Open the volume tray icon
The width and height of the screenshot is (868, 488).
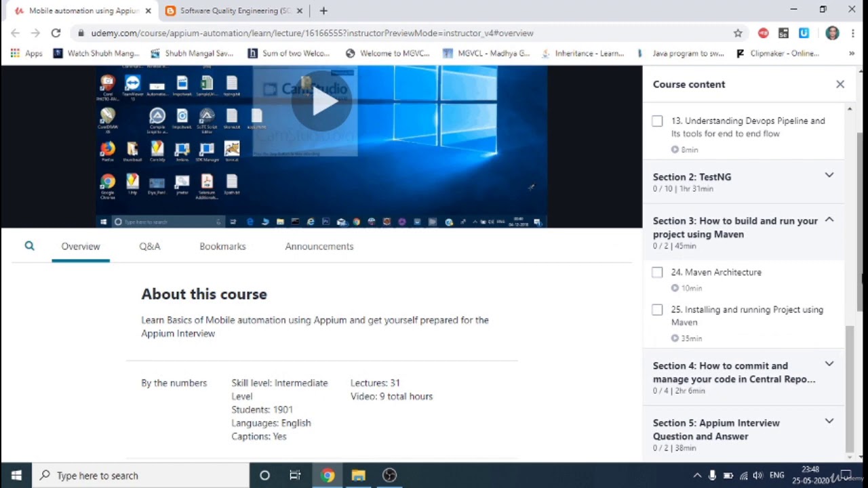(x=758, y=475)
